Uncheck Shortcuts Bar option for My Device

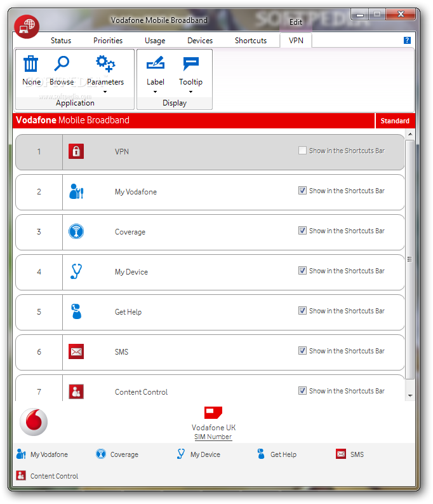[302, 270]
